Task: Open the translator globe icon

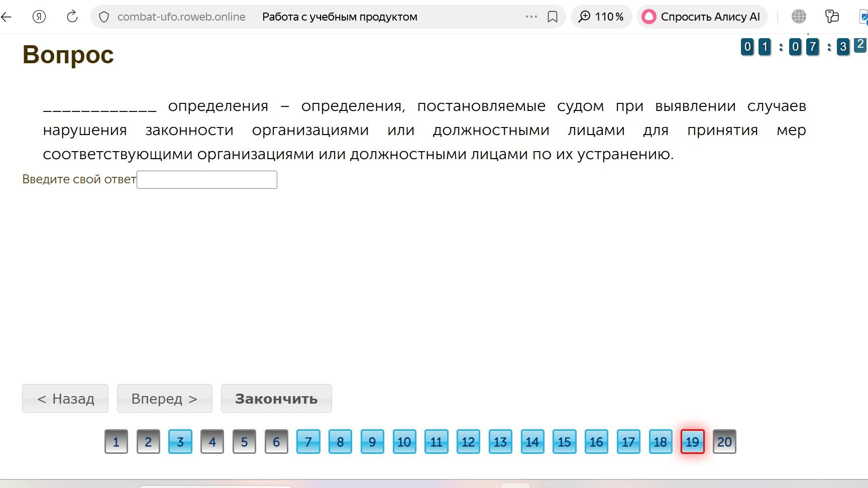Action: 799,17
